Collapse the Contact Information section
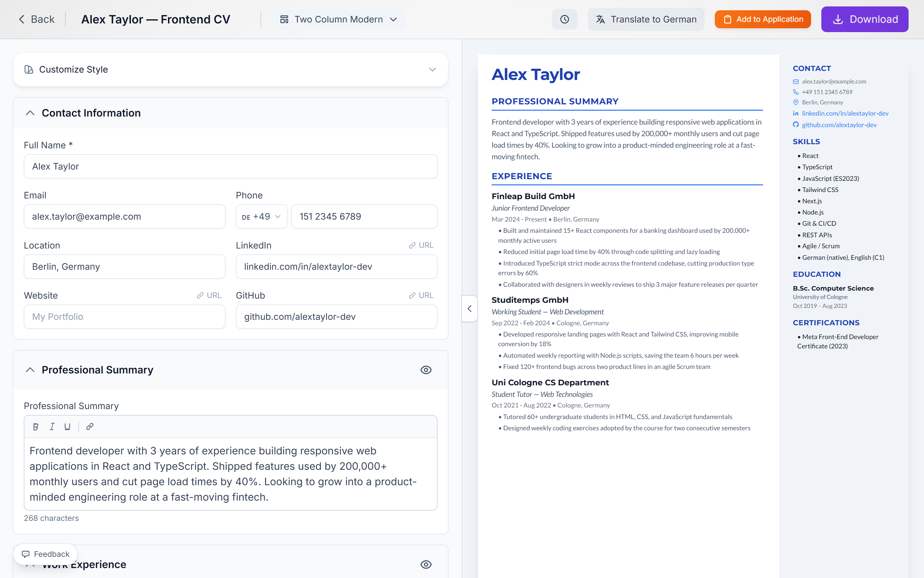 [30, 113]
